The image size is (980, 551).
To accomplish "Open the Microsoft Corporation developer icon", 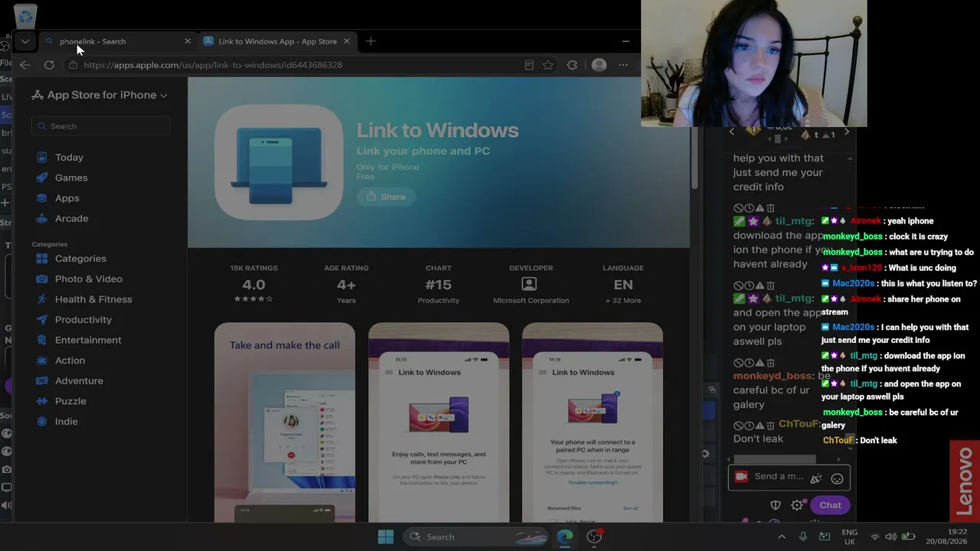I will 529,284.
